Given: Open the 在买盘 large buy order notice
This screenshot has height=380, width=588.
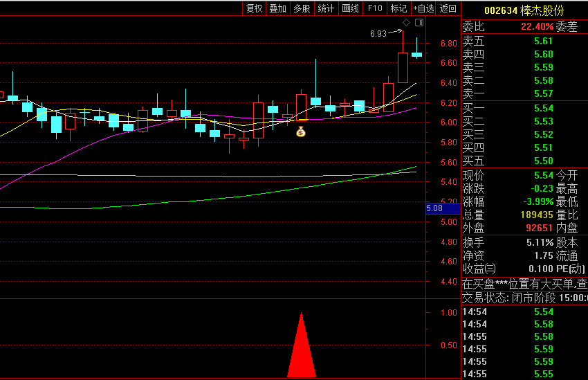Looking at the screenshot, I should 524,284.
